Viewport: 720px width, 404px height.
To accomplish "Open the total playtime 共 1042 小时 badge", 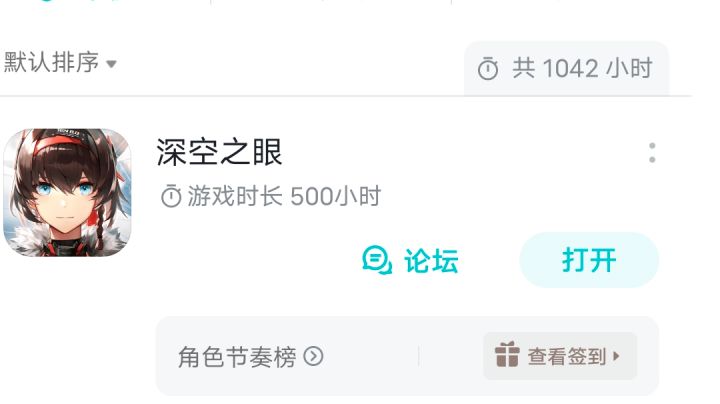I will click(x=566, y=69).
